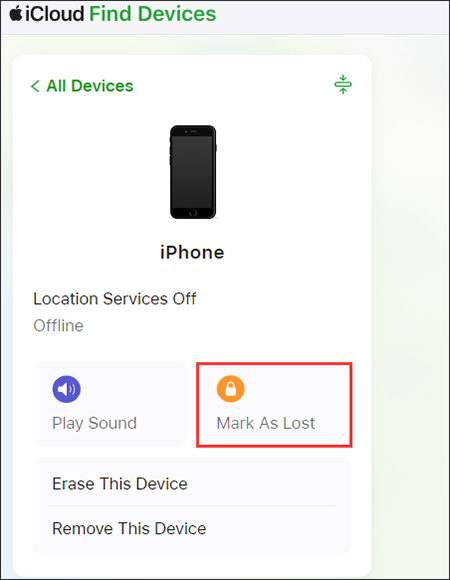Click the map area beside the device panel
The image size is (450, 580).
point(410,296)
